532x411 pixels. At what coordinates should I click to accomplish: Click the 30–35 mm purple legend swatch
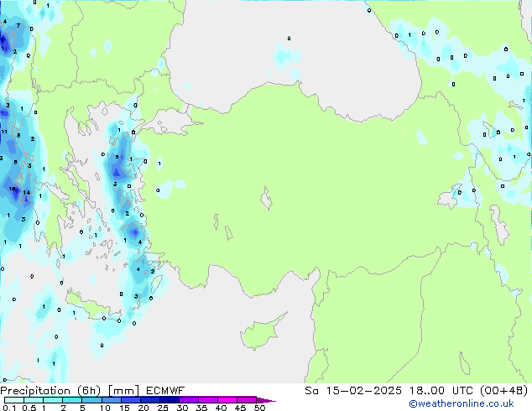click(189, 400)
